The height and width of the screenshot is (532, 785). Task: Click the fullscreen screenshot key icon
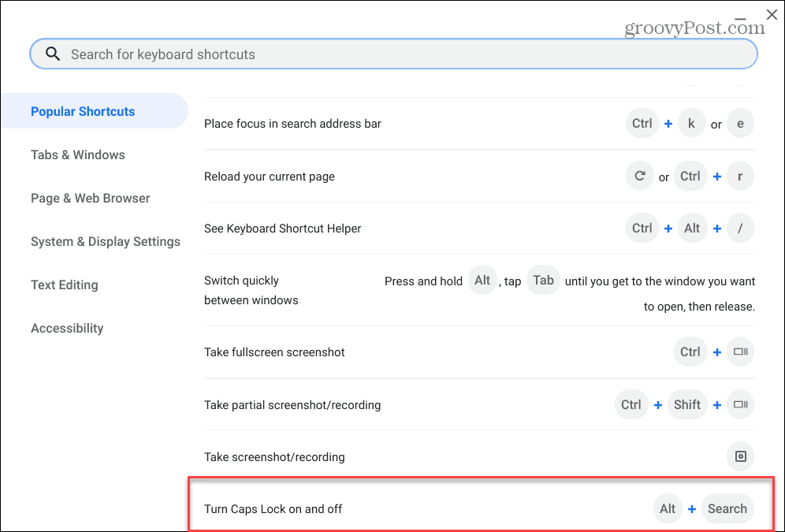click(739, 352)
